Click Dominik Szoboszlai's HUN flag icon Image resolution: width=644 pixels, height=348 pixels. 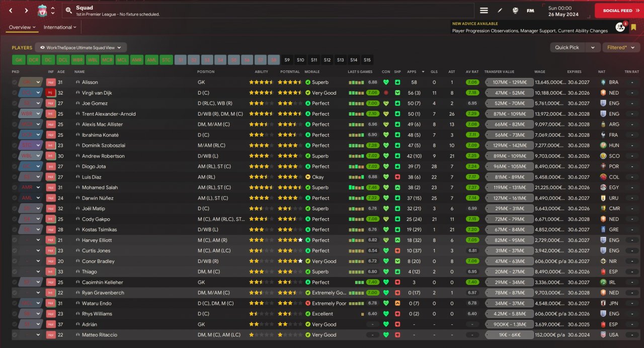tap(603, 145)
